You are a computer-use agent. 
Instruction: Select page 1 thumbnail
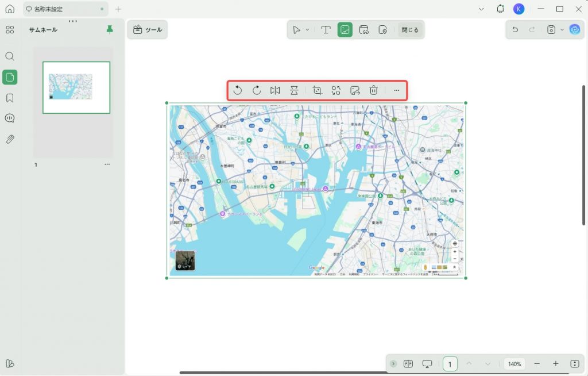pyautogui.click(x=76, y=87)
